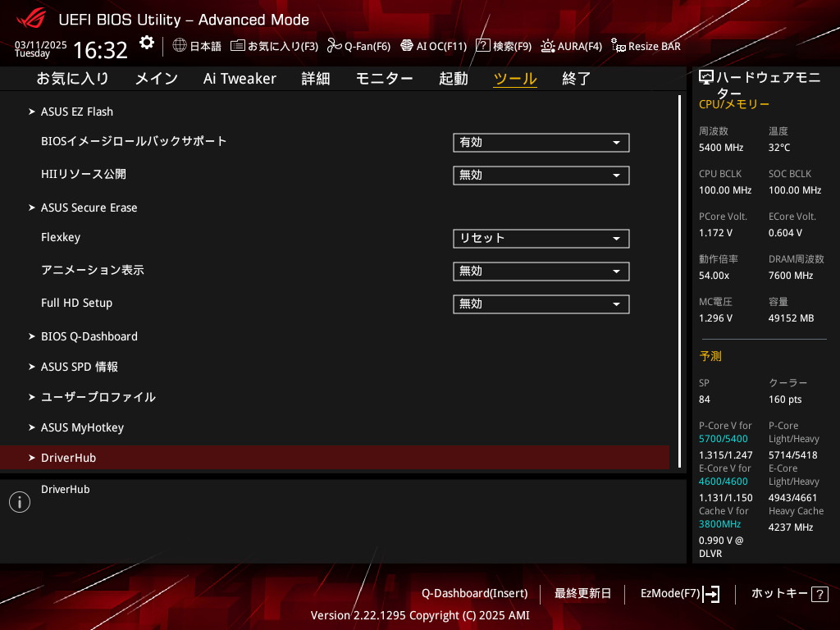Click Resize BAR text label
This screenshot has width=840, height=630.
click(654, 46)
